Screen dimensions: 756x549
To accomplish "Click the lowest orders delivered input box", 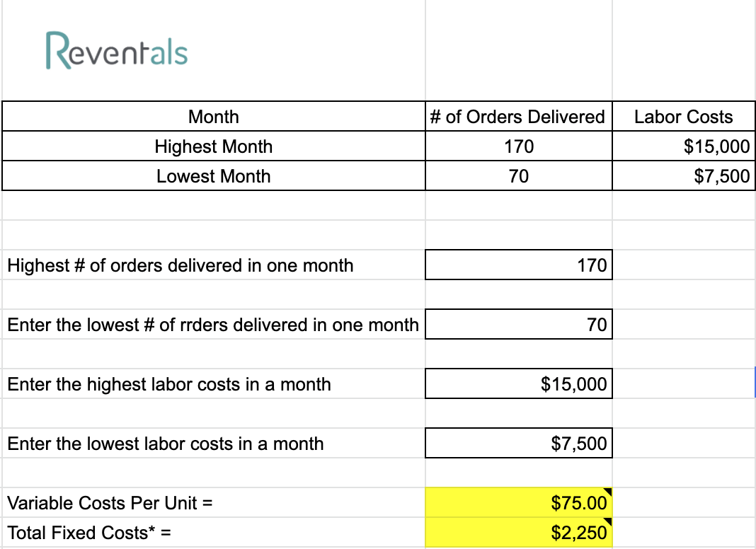I will point(518,325).
